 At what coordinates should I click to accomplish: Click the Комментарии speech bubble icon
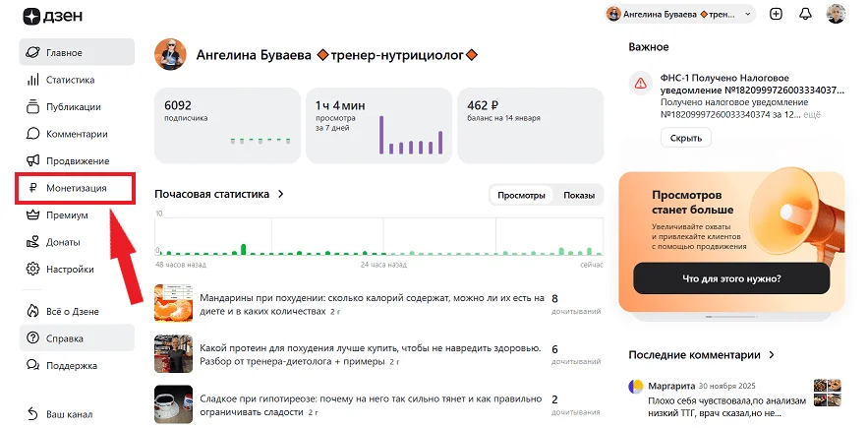click(33, 134)
